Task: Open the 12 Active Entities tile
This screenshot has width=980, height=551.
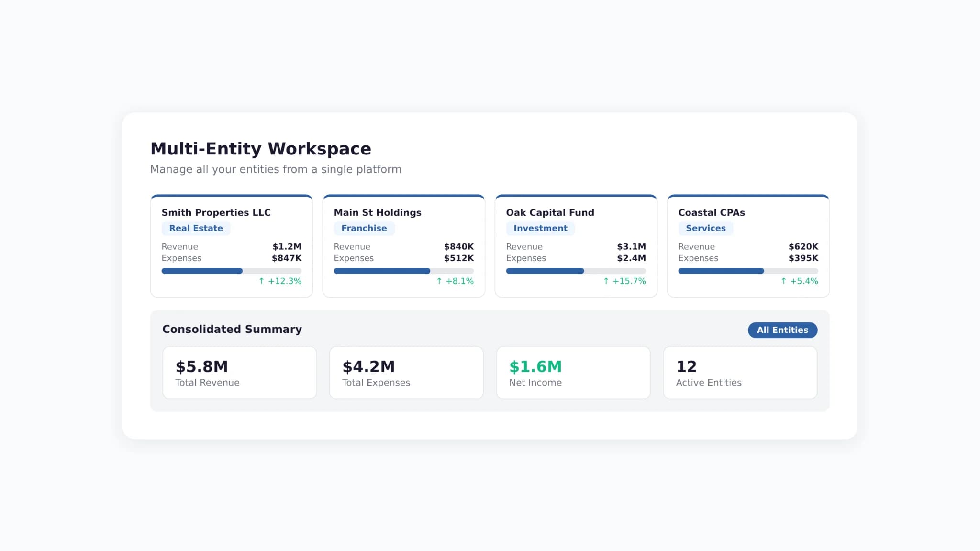Action: pos(740,373)
